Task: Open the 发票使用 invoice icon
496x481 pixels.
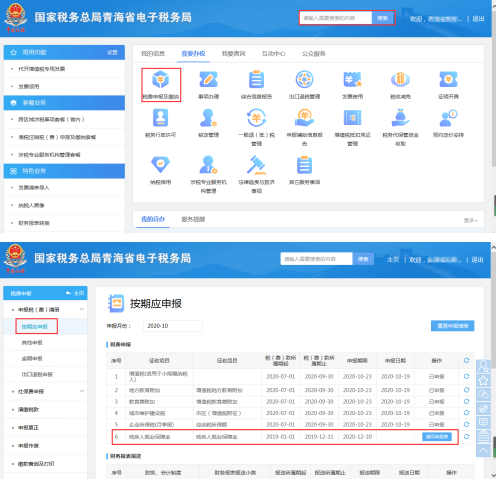Action: pyautogui.click(x=352, y=79)
